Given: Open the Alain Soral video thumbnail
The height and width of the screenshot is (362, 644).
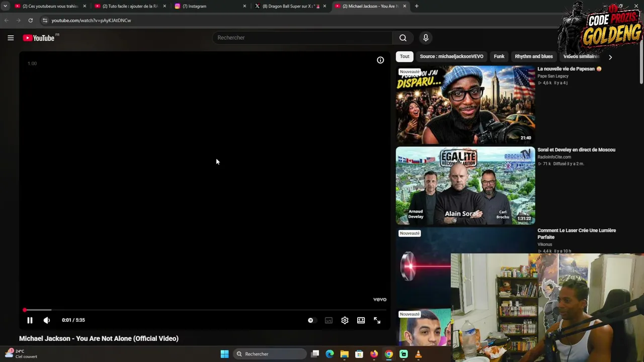Looking at the screenshot, I should tap(465, 186).
